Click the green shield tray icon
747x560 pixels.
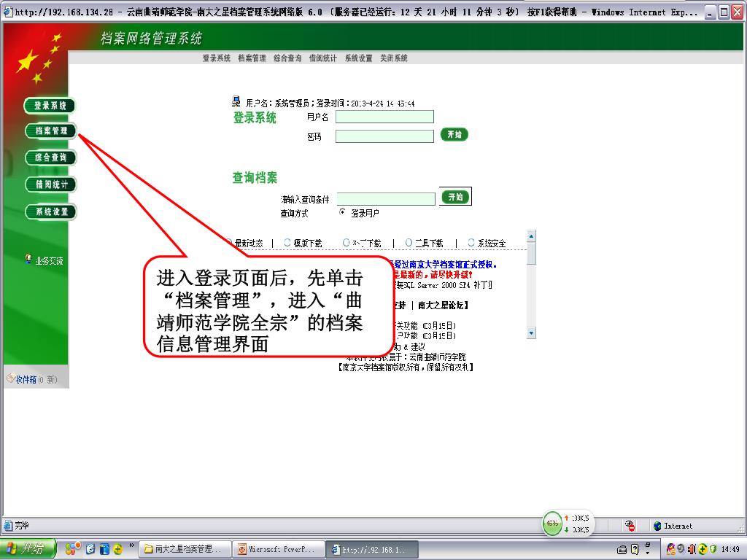tap(713, 549)
